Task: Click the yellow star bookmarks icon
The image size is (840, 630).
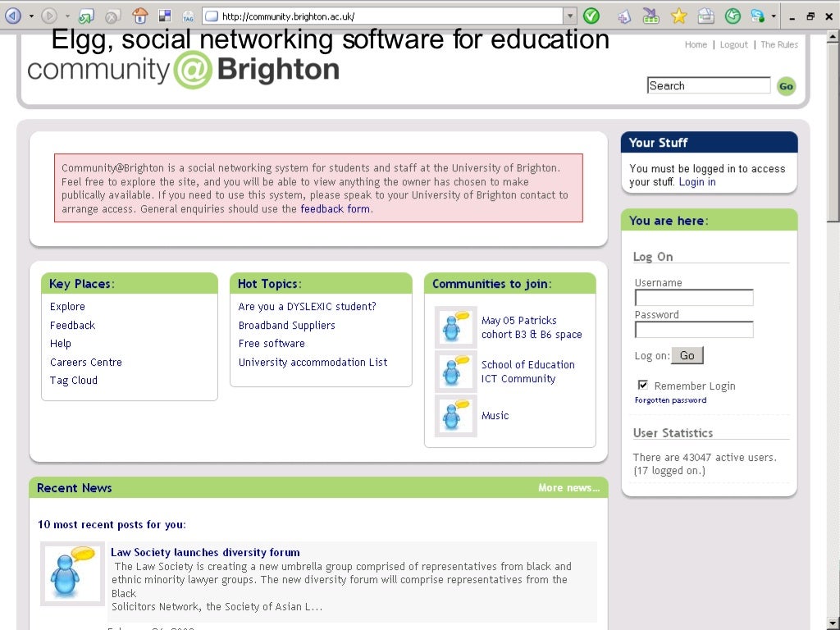Action: pyautogui.click(x=678, y=16)
